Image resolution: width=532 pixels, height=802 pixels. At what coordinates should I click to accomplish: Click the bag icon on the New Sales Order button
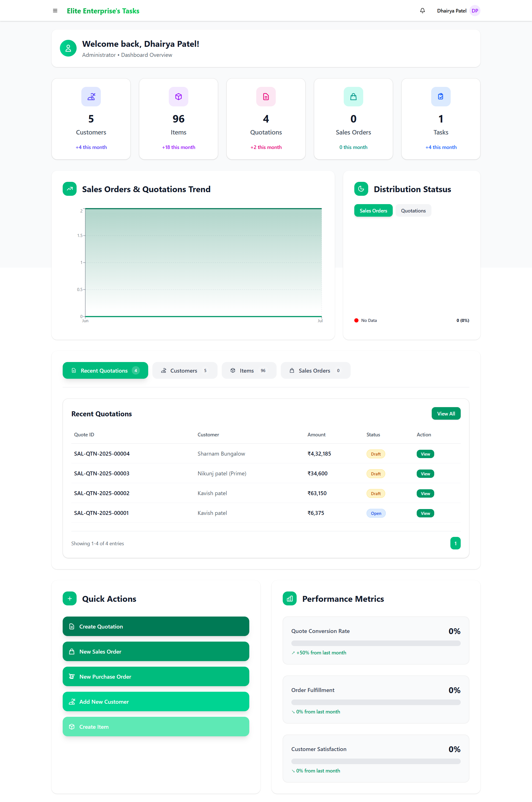tap(72, 652)
